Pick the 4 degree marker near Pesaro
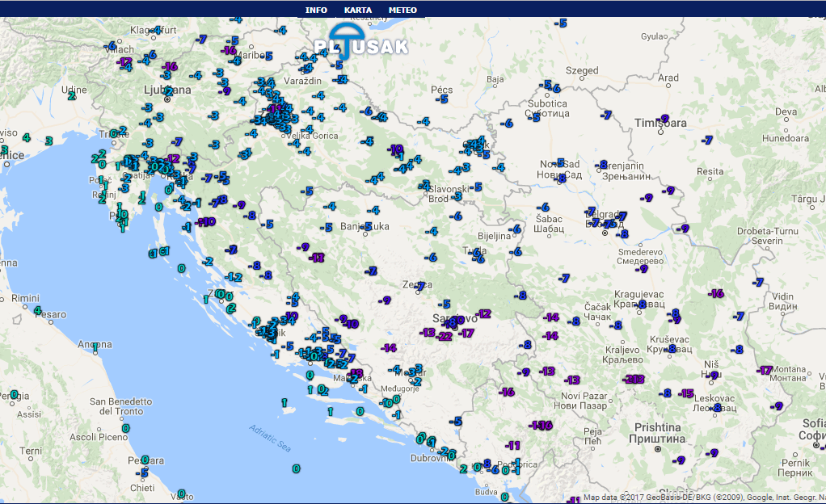The height and width of the screenshot is (504, 826). (37, 309)
